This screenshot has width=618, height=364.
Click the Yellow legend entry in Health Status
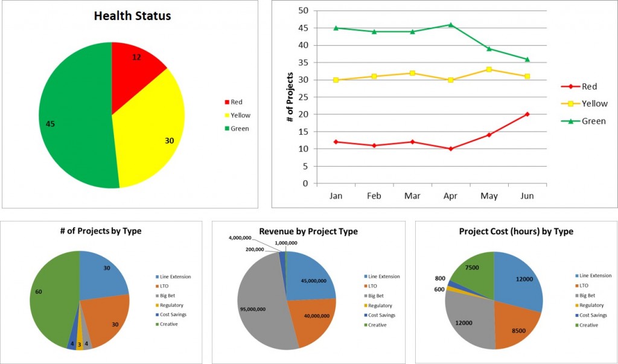[237, 115]
